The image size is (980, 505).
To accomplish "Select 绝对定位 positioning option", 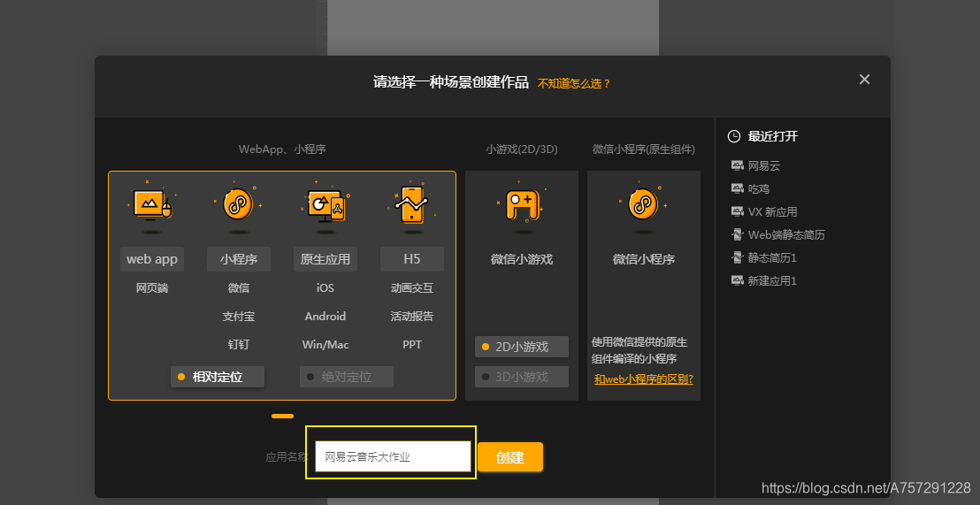I will point(347,377).
